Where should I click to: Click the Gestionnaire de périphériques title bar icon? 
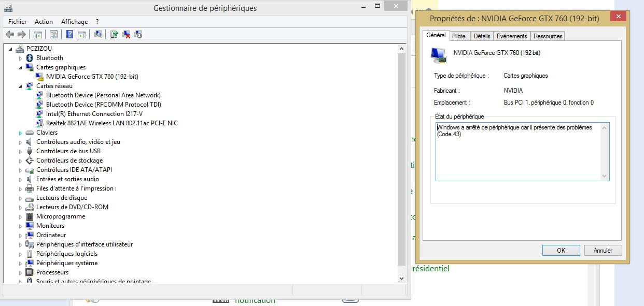pyautogui.click(x=8, y=8)
